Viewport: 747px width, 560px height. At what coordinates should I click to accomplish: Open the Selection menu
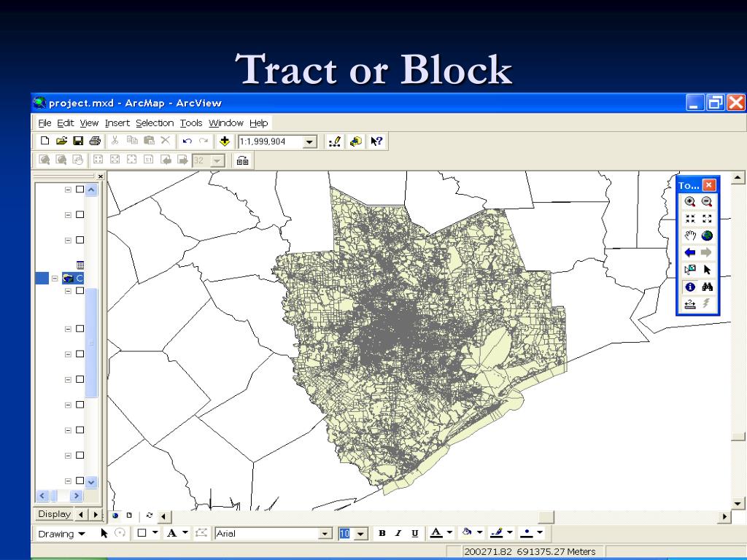[x=155, y=122]
